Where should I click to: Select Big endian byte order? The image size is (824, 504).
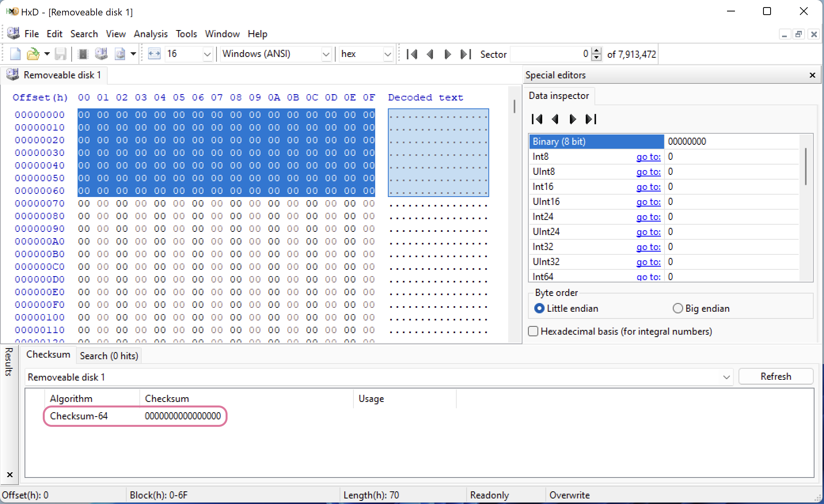tap(701, 309)
